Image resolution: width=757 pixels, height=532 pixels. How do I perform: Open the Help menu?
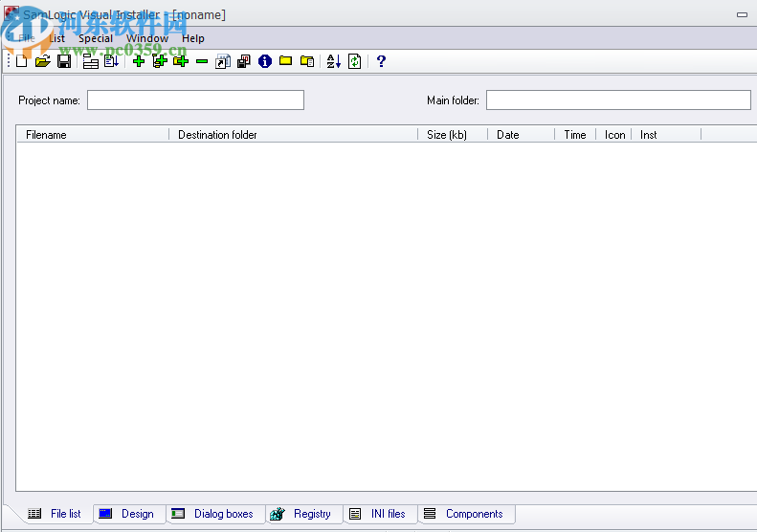[193, 38]
